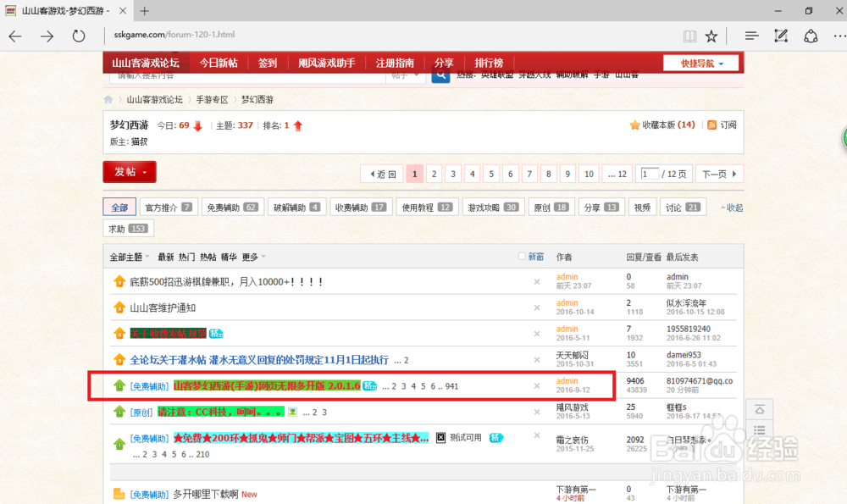This screenshot has width=847, height=504.
Task: Open the 发帖 dropdown button
Action: pyautogui.click(x=130, y=172)
